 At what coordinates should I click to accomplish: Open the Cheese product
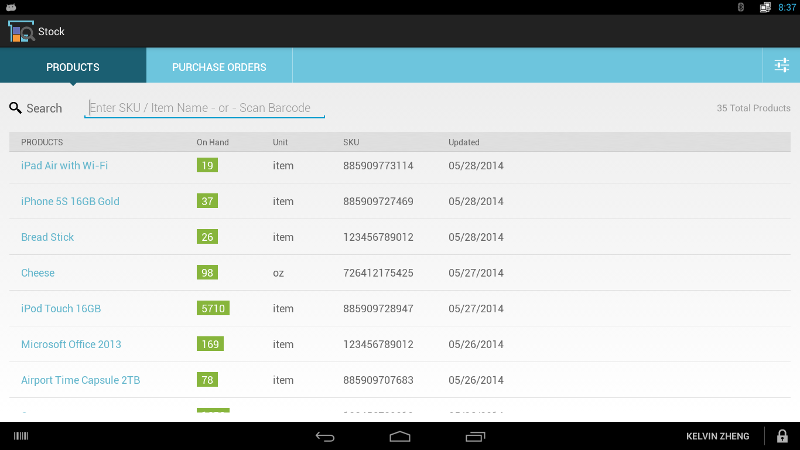coord(38,273)
